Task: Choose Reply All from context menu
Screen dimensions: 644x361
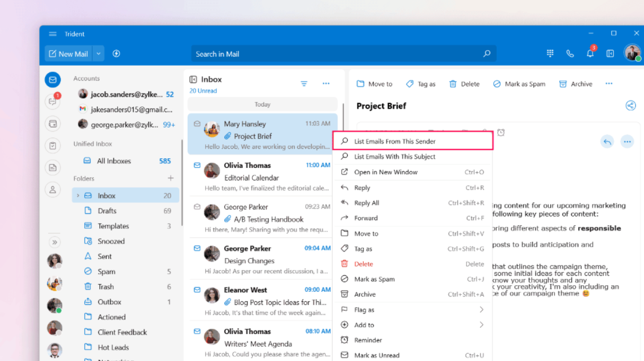Action: pos(412,203)
